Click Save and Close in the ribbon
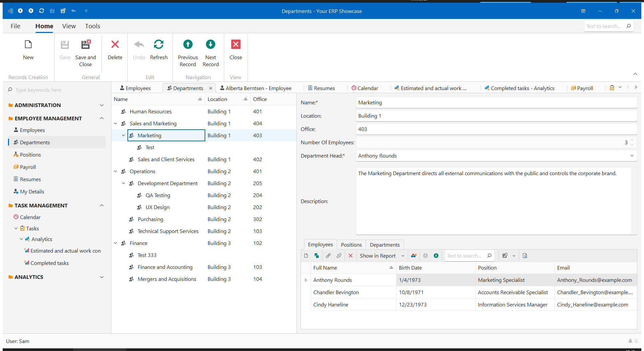Viewport: 644px width, 351px height. (x=85, y=45)
